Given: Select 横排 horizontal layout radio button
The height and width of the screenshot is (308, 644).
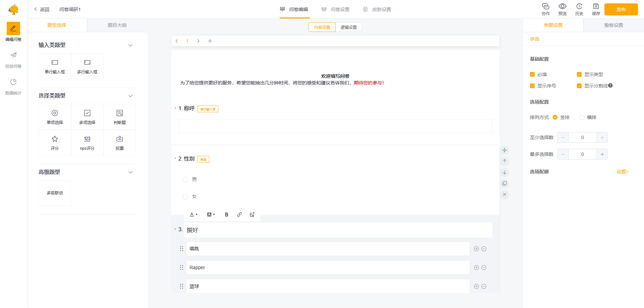Looking at the screenshot, I should click(x=582, y=117).
